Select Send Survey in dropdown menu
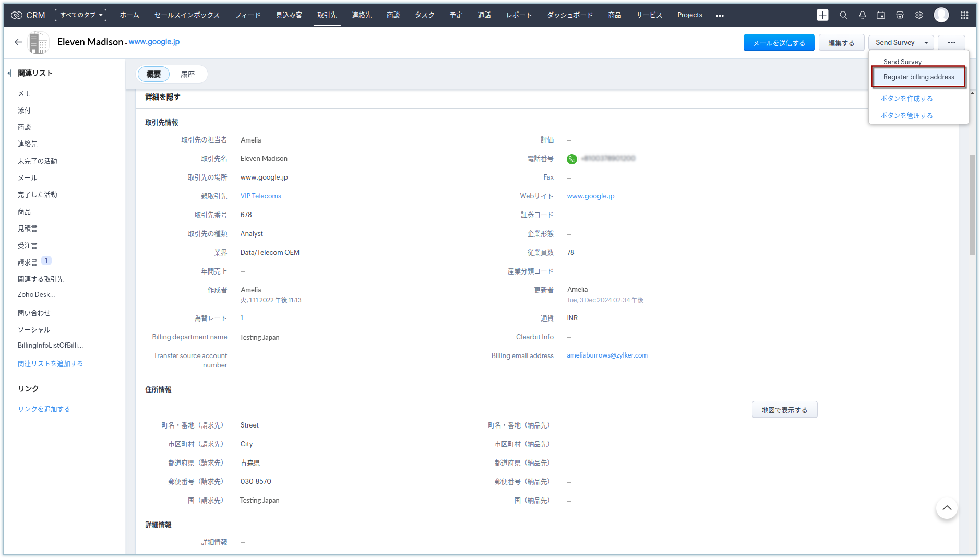 pos(902,62)
